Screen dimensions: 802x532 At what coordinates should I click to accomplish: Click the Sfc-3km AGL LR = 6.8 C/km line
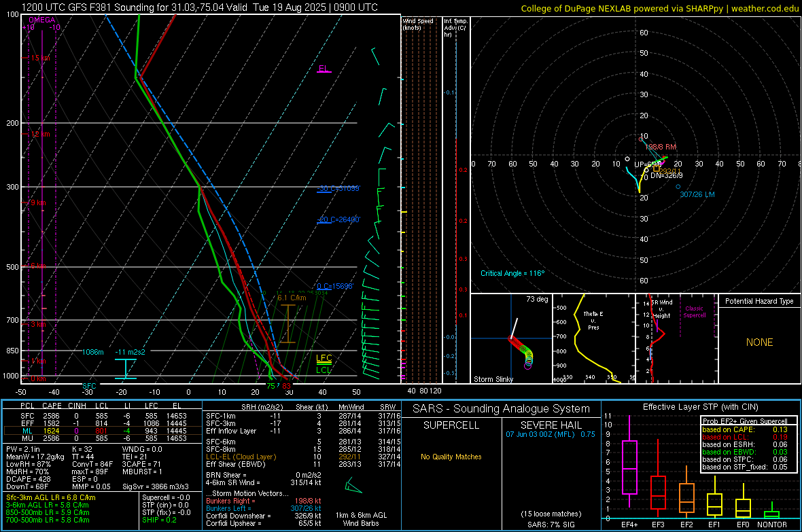click(51, 497)
